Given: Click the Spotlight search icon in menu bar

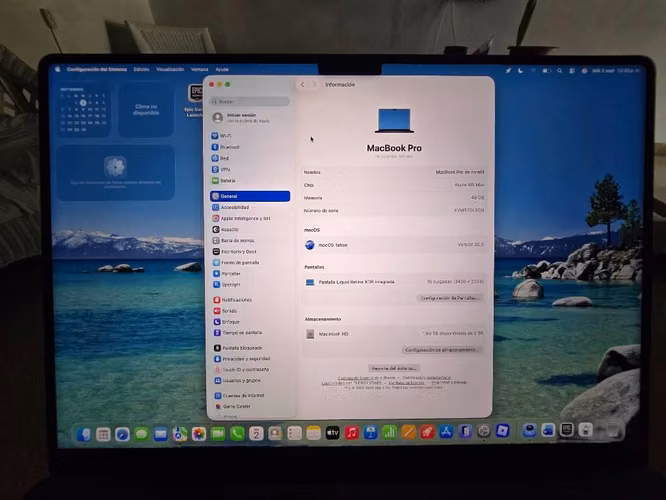Looking at the screenshot, I should click(x=560, y=71).
